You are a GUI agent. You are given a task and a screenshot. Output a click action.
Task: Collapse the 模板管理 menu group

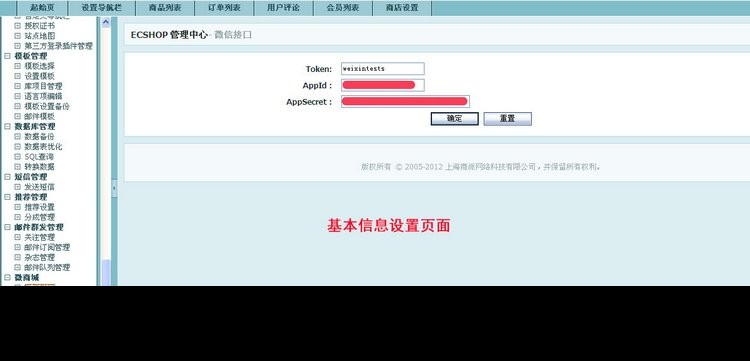click(7, 56)
